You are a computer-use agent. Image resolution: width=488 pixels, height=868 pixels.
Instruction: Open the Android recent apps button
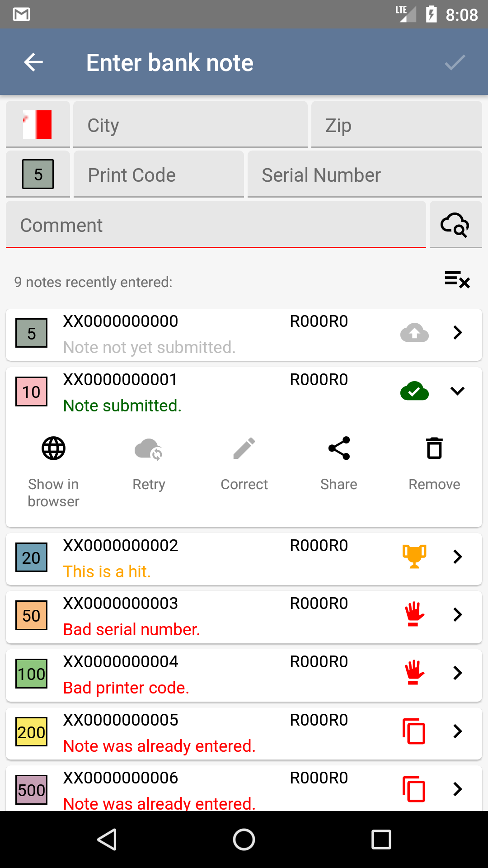[381, 840]
